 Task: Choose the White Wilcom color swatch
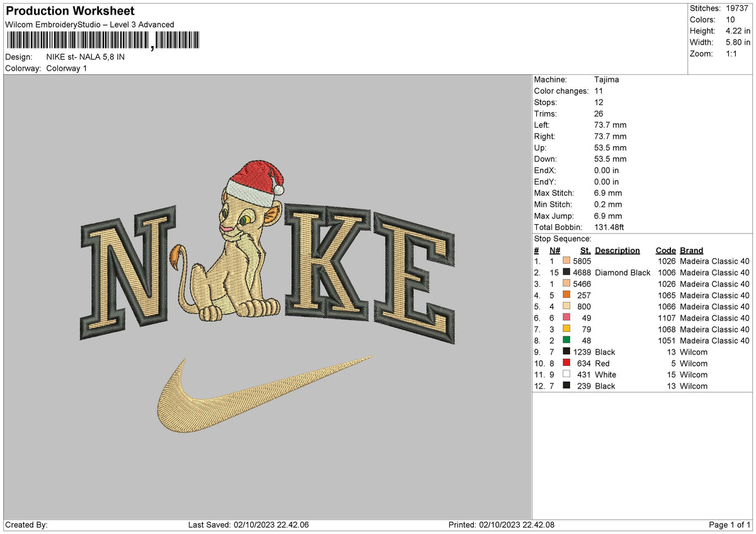click(x=567, y=375)
